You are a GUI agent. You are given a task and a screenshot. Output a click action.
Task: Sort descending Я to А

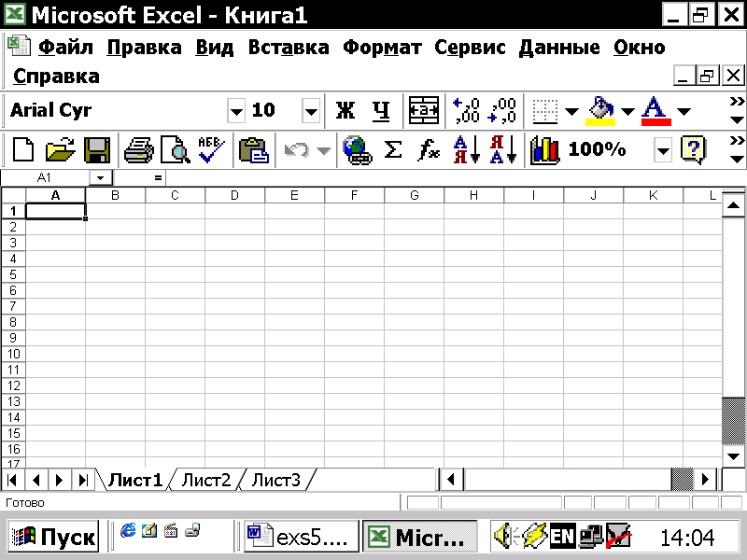503,149
